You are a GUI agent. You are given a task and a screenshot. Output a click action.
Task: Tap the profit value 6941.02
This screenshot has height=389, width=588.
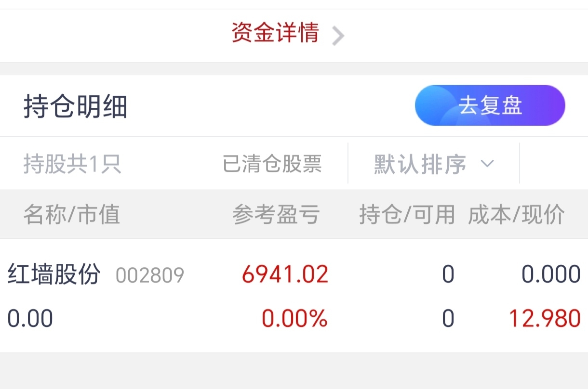pos(285,274)
